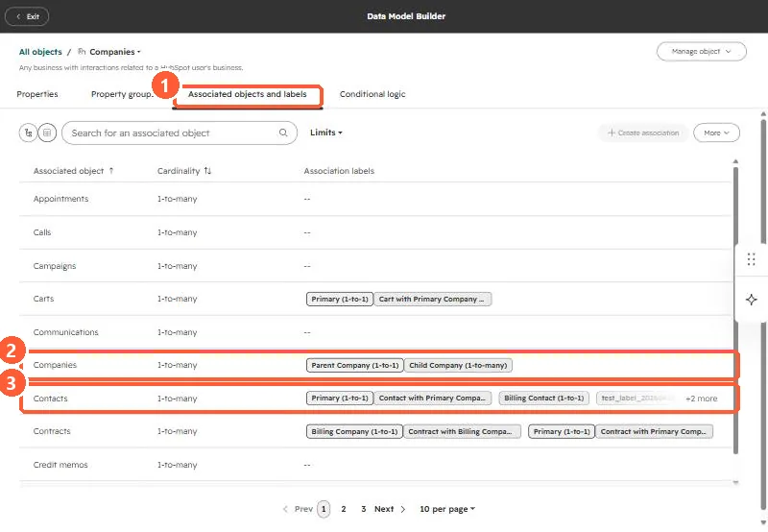Expand the Companies object dropdown
The image size is (768, 532).
(114, 52)
